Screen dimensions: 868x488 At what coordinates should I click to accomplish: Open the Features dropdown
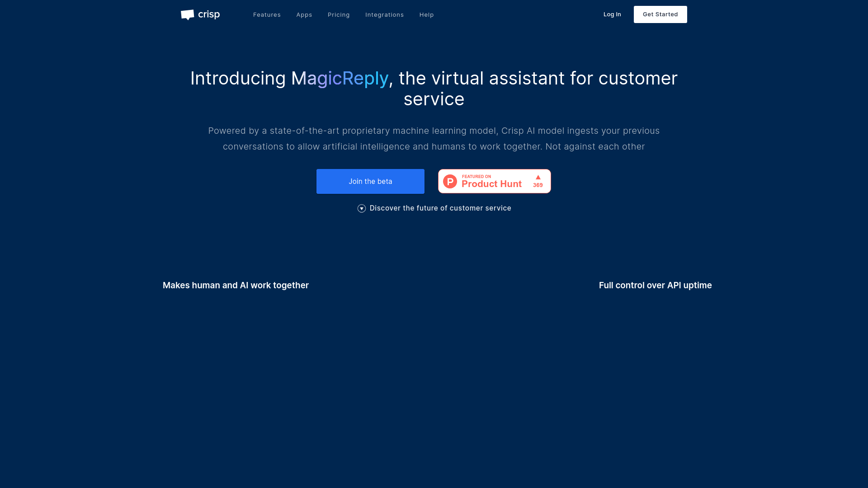[x=267, y=14]
